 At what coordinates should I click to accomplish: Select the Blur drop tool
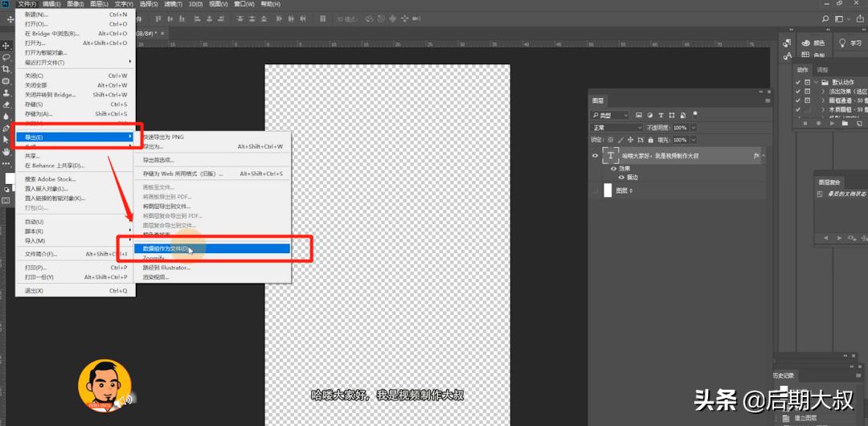pyautogui.click(x=6, y=117)
